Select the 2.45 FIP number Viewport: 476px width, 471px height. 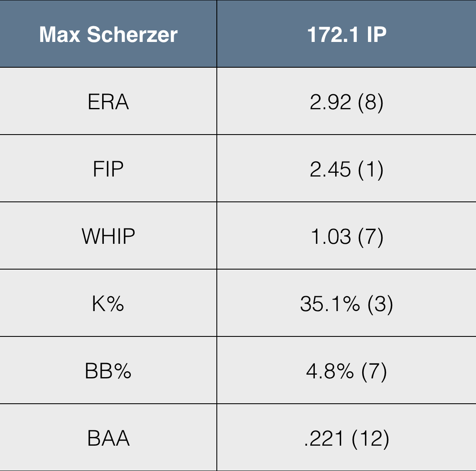pyautogui.click(x=330, y=169)
